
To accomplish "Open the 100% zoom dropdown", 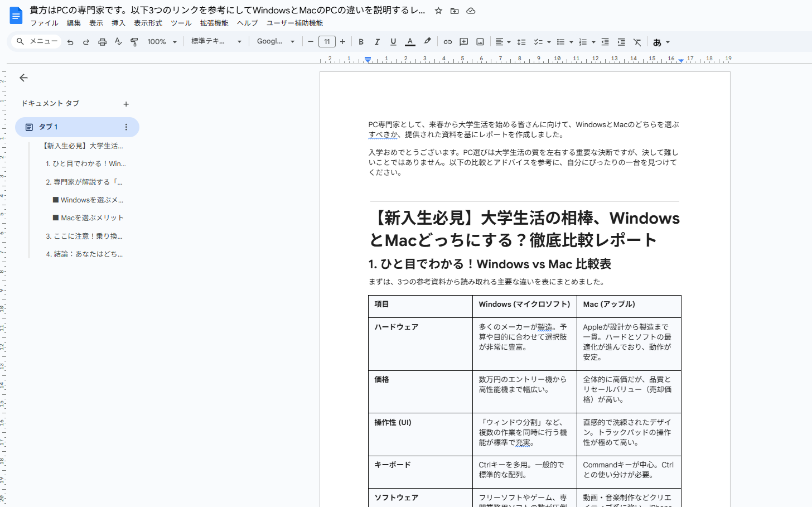I will tap(162, 42).
